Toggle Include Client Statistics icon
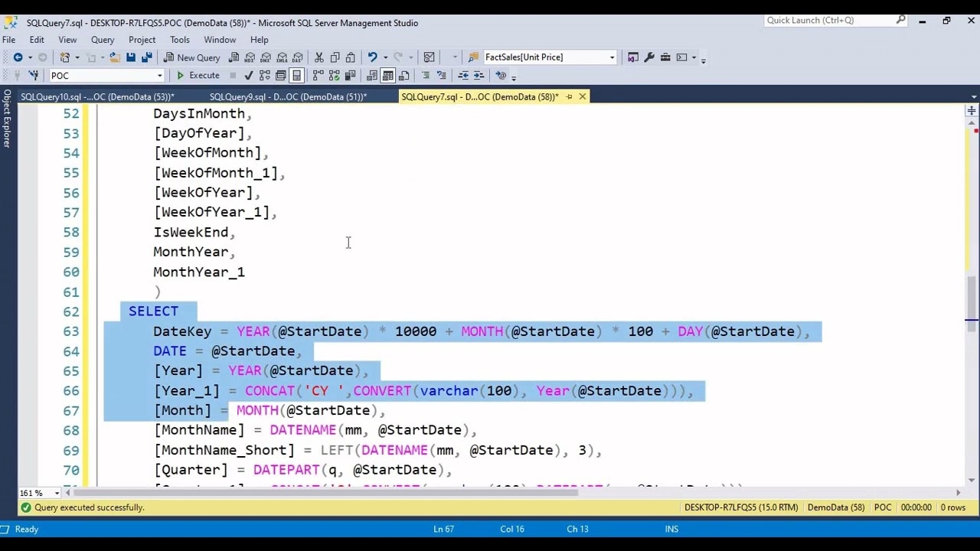The image size is (980, 551). click(350, 75)
